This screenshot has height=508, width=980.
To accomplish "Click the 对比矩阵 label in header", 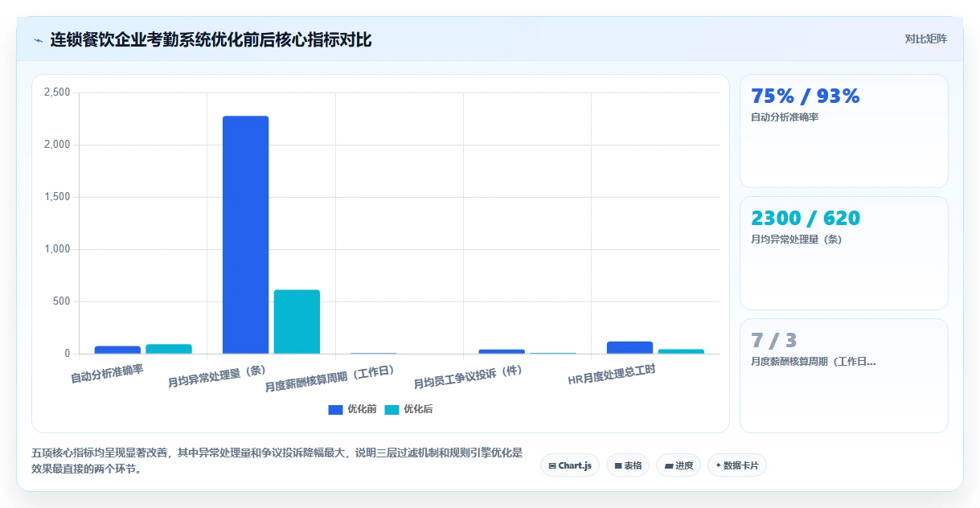I will (x=925, y=39).
